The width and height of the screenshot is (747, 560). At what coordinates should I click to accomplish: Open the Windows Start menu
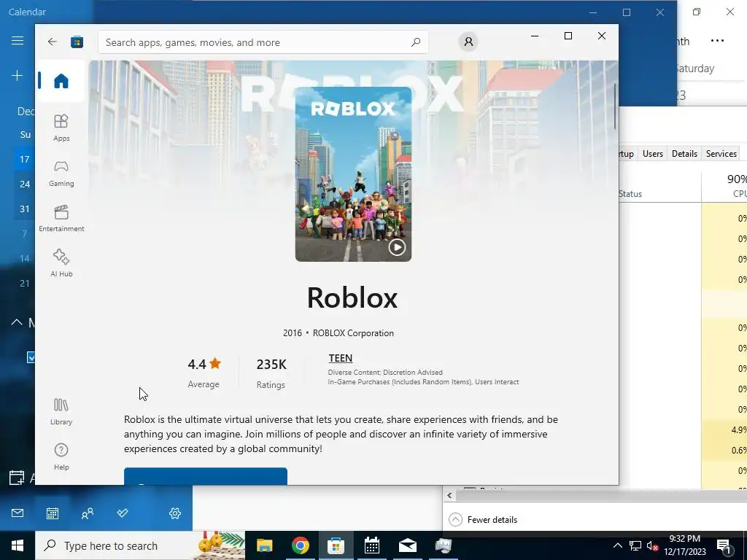[18, 545]
